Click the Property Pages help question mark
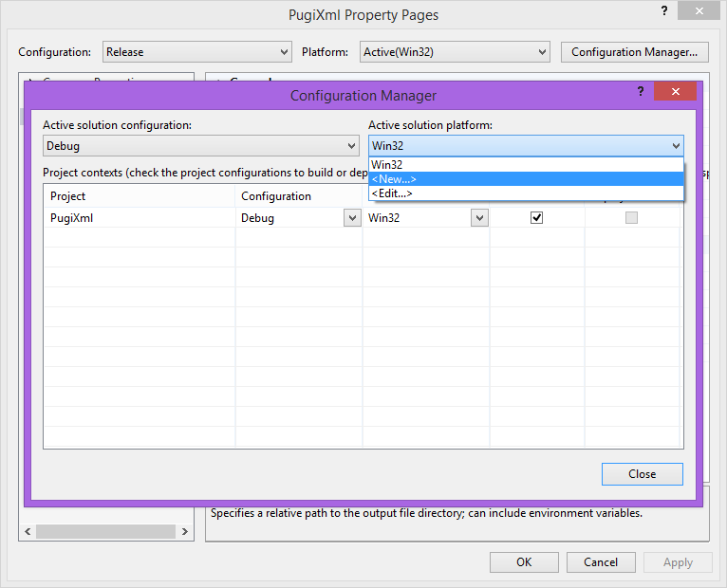 [664, 10]
